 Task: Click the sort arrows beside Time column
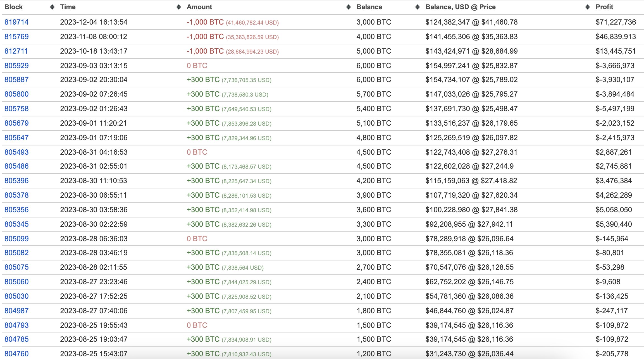pyautogui.click(x=179, y=7)
